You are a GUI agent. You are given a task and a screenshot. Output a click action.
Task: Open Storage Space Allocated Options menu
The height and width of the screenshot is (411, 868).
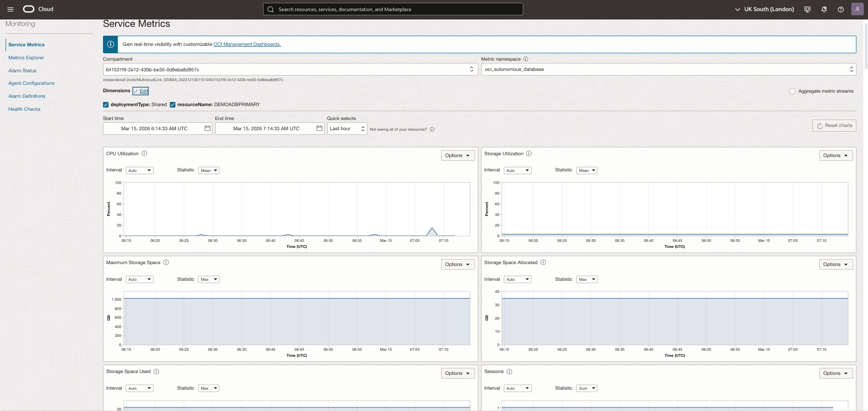pos(836,265)
